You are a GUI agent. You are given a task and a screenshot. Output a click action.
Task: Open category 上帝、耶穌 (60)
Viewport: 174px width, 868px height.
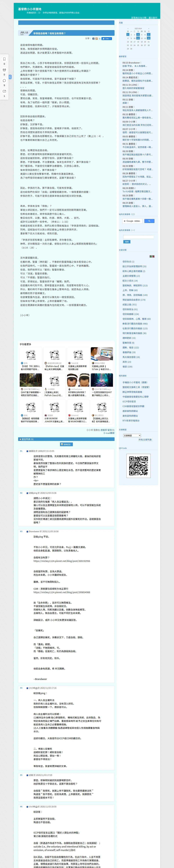pyautogui.click(x=130, y=290)
